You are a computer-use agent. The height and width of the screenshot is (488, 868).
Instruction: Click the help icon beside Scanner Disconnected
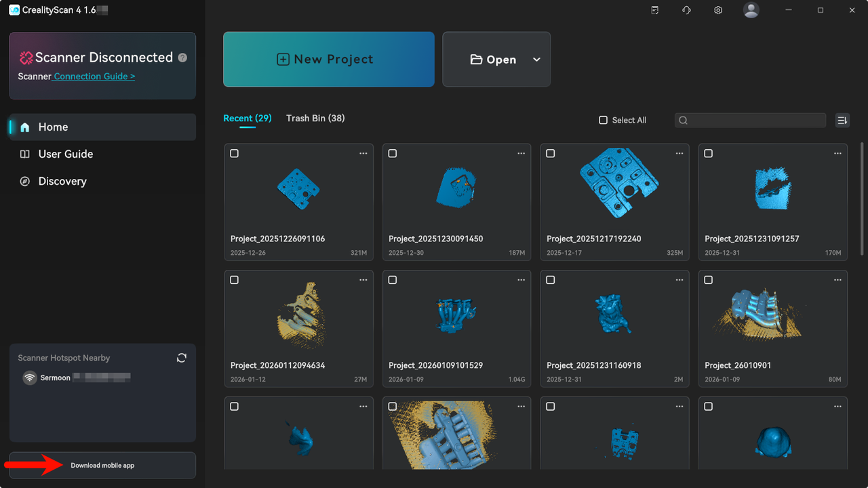pyautogui.click(x=182, y=58)
